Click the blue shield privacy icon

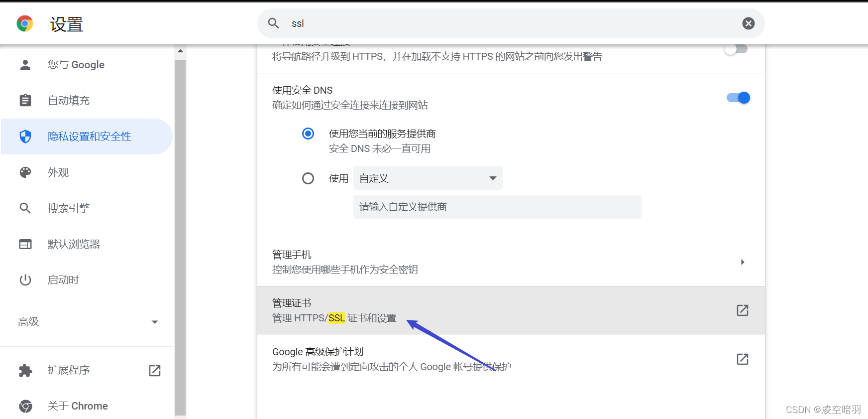click(x=25, y=137)
